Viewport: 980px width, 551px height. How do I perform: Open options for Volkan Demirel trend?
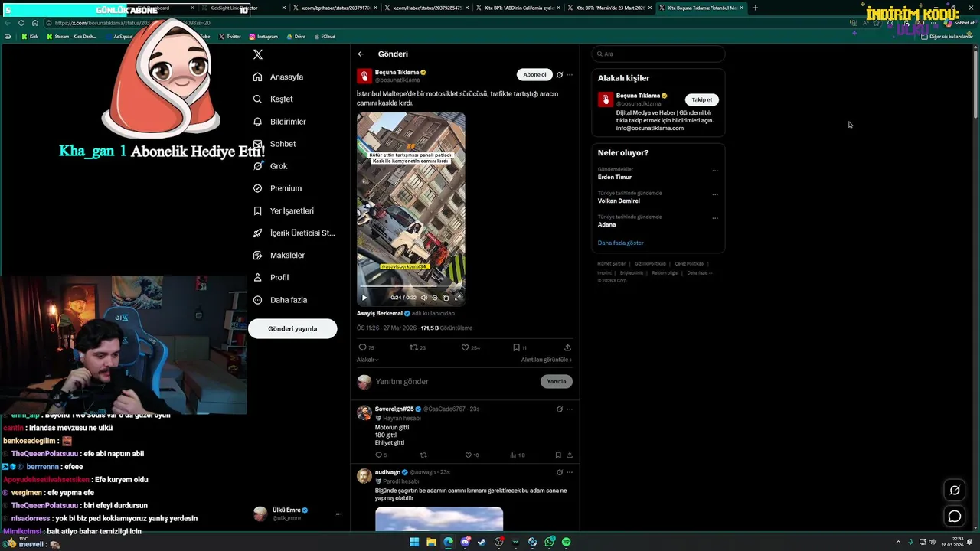[x=715, y=194]
